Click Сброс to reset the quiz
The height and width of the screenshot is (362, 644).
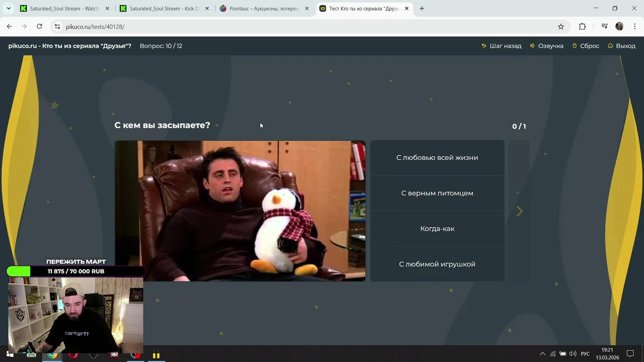coord(586,46)
